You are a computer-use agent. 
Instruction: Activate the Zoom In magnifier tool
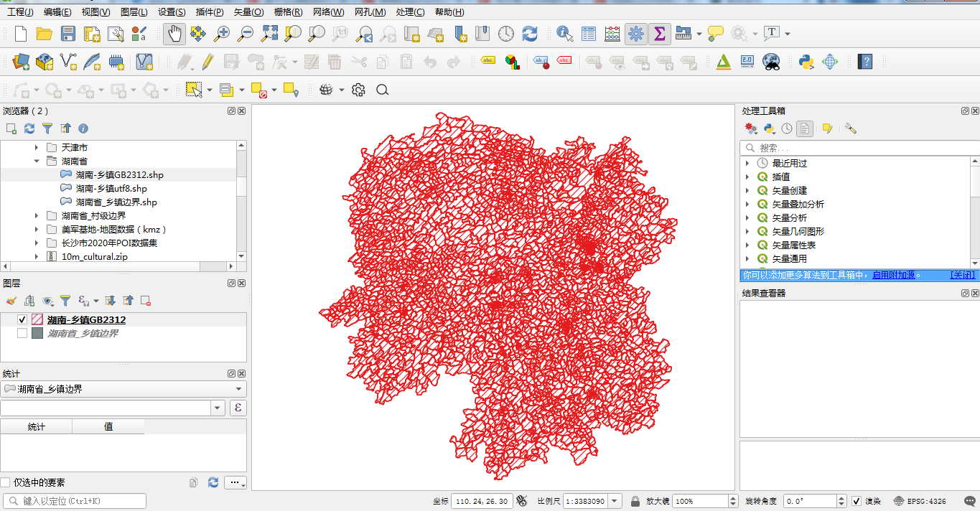click(222, 34)
